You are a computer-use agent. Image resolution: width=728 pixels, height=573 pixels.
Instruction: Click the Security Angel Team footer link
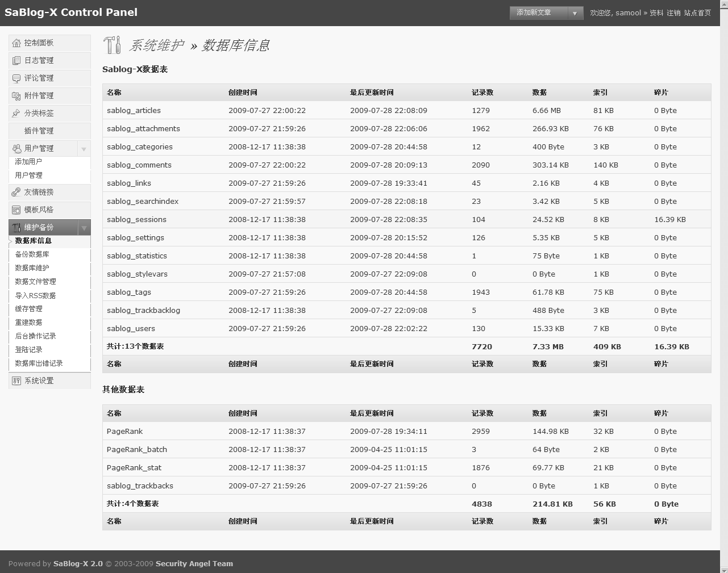click(194, 564)
